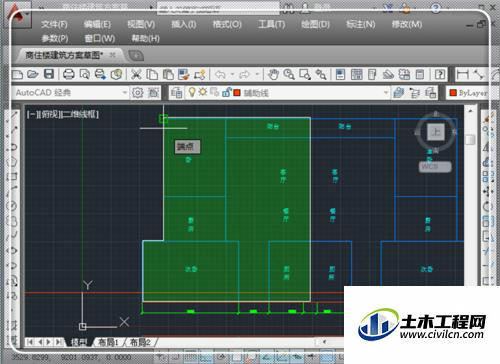This screenshot has height=364, width=500.
Task: Click the Undo arrow icon
Action: [x=220, y=74]
